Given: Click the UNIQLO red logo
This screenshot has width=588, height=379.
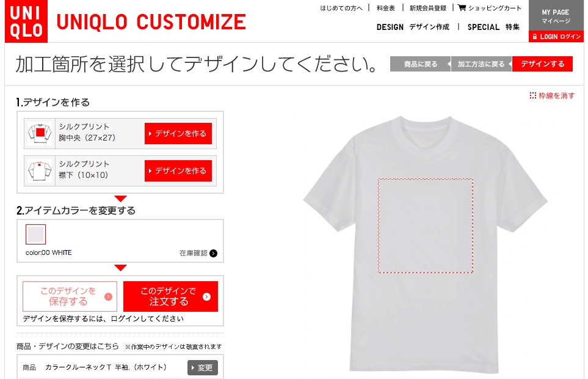Looking at the screenshot, I should [26, 21].
